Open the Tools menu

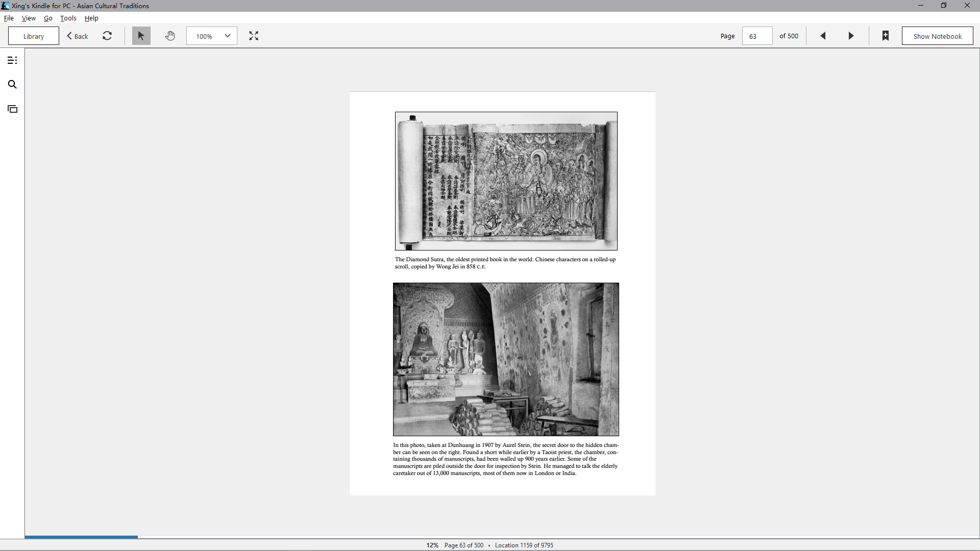[68, 18]
